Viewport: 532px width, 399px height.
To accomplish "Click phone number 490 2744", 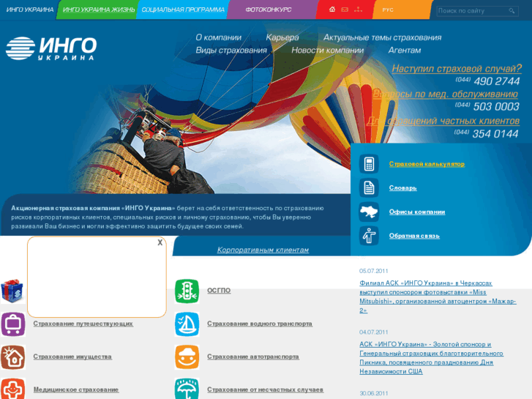I will pyautogui.click(x=497, y=81).
